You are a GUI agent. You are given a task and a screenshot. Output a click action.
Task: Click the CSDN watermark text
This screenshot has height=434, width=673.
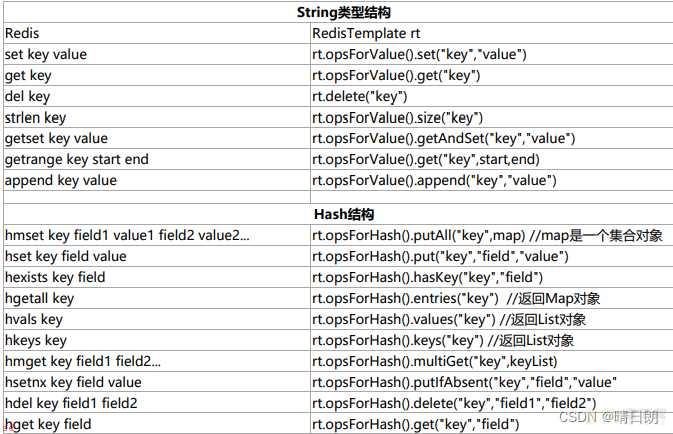[x=609, y=416]
